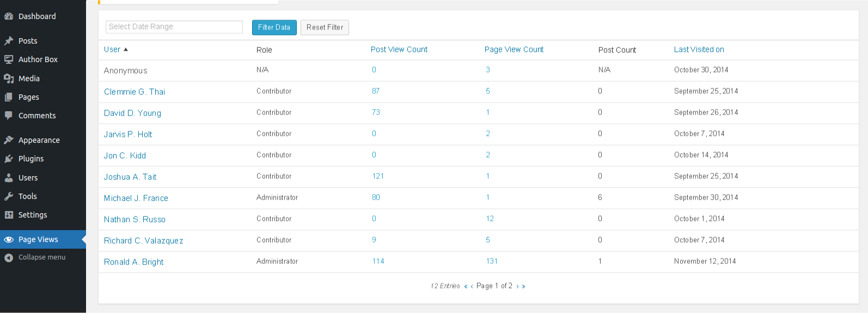This screenshot has width=868, height=313.
Task: Sort table by User column arrow
Action: point(126,50)
